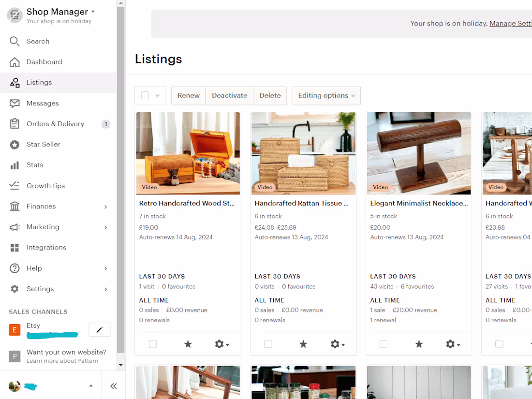Open the edit pencil next to Etsy channel
This screenshot has width=532, height=399.
99,329
